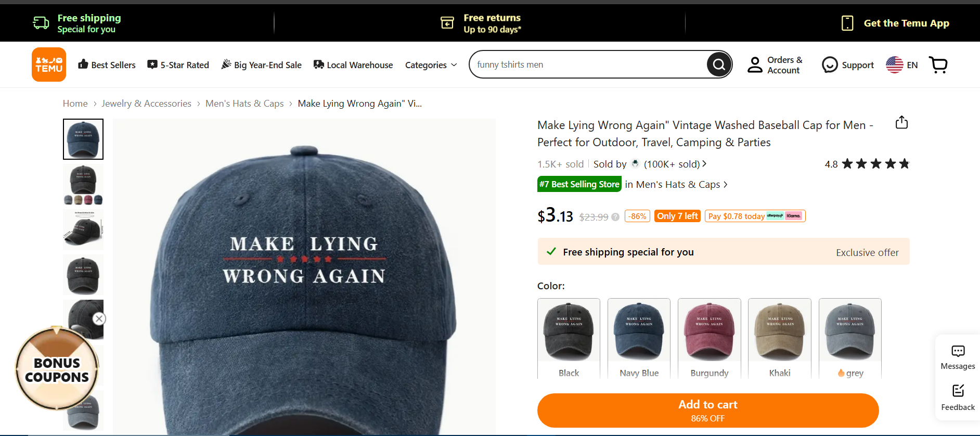Viewport: 980px width, 436px height.
Task: Select the Black color option
Action: (x=569, y=338)
